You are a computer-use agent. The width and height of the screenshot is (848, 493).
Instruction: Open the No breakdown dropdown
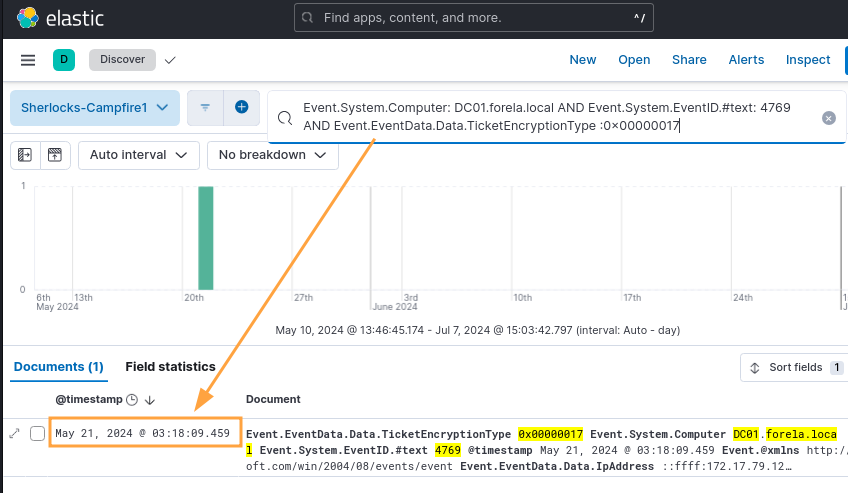[x=272, y=155]
